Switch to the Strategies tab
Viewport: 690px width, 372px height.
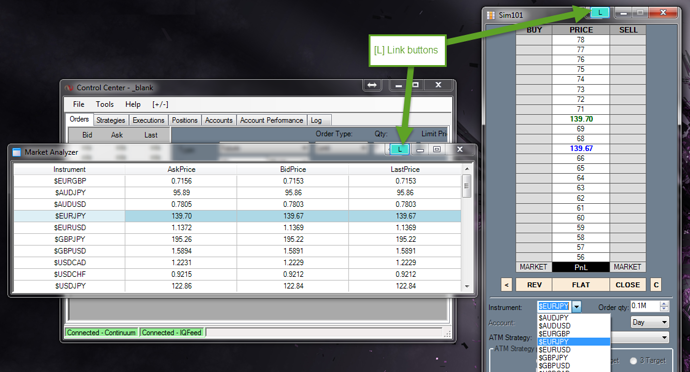click(x=110, y=120)
